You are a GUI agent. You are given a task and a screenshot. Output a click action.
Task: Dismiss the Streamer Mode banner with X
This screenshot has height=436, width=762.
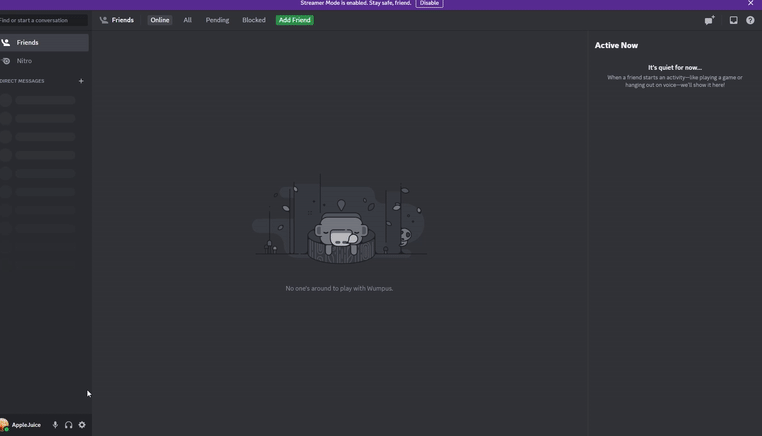(x=750, y=3)
